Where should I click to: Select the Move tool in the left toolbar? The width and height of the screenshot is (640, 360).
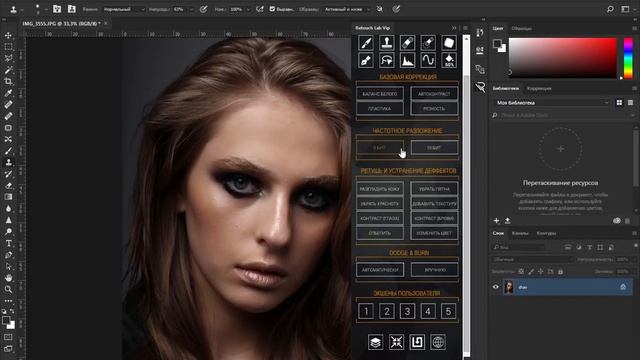[x=8, y=36]
